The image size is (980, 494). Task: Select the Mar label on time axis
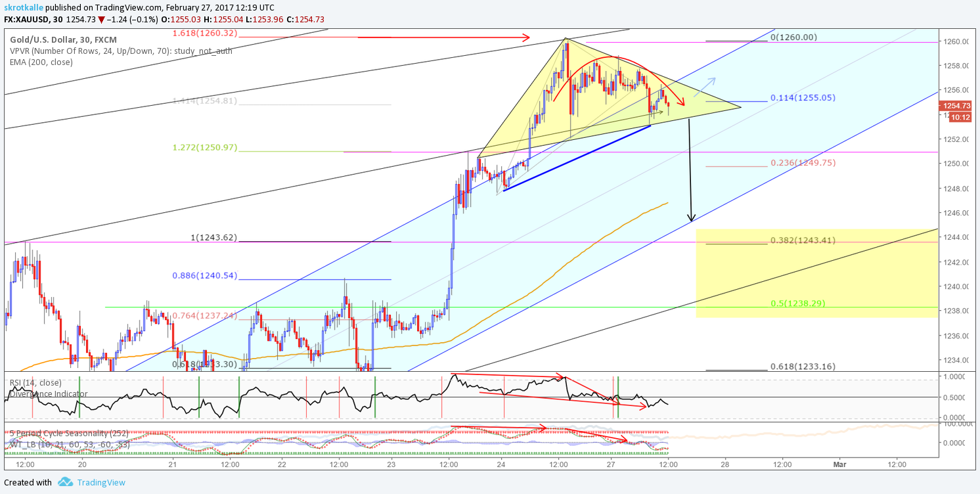(839, 463)
